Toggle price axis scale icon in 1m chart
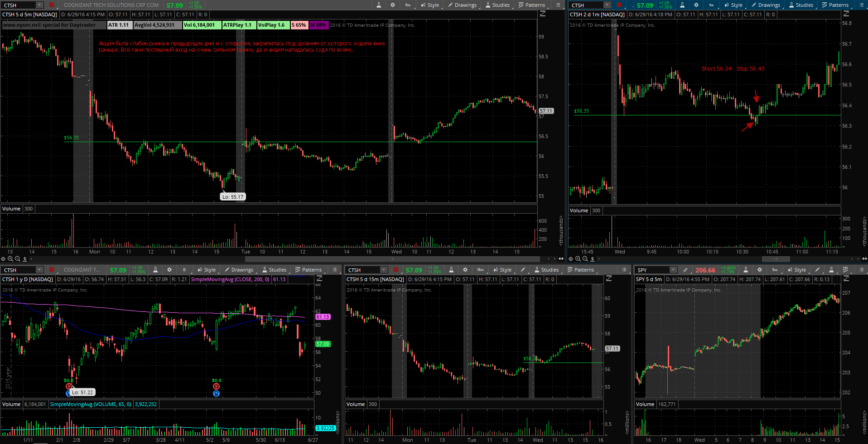The height and width of the screenshot is (444, 868). [x=846, y=14]
